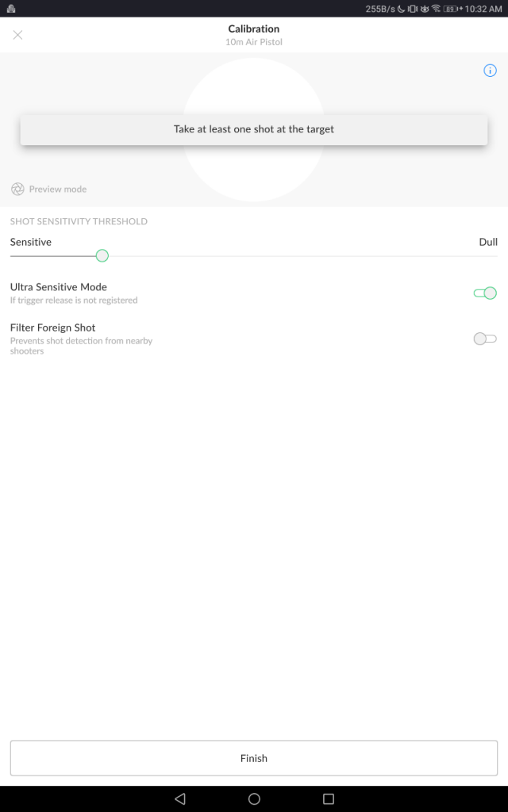Tap the Preview mode aperture icon
Image resolution: width=508 pixels, height=812 pixels.
click(17, 189)
